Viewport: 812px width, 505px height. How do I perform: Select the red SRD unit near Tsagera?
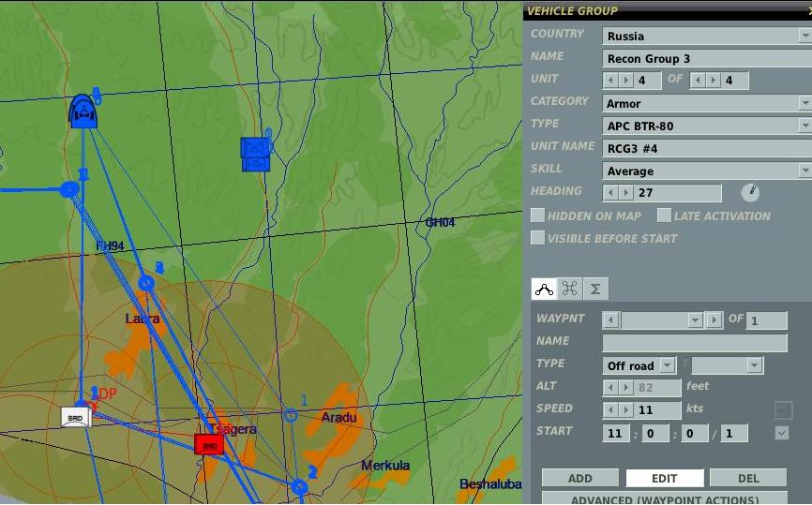point(209,444)
